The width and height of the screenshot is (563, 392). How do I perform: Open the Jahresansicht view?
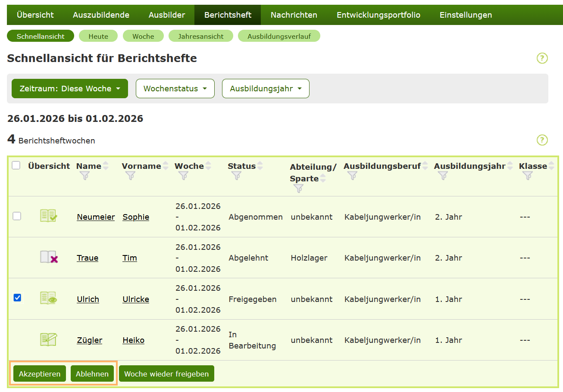point(200,36)
